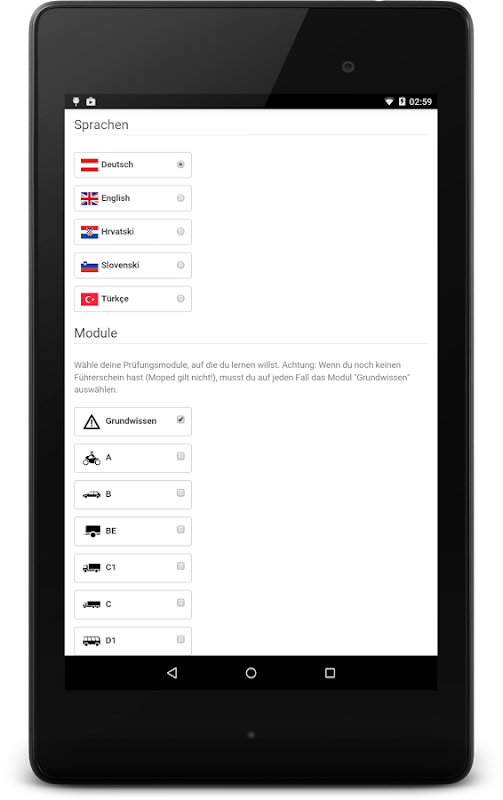The image size is (503, 800).
Task: Click the car icon for module B
Action: click(x=91, y=494)
